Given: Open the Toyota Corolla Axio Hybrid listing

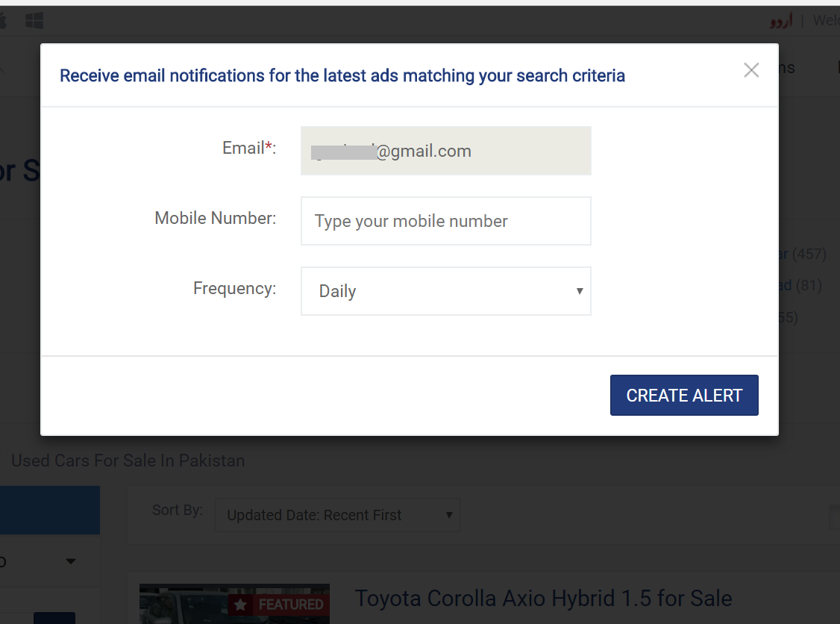Looking at the screenshot, I should coord(543,598).
